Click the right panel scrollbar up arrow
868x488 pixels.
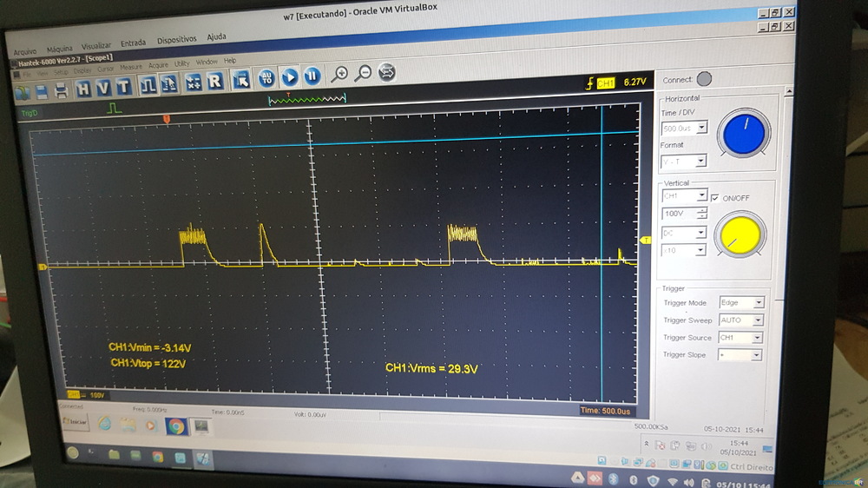[x=788, y=91]
